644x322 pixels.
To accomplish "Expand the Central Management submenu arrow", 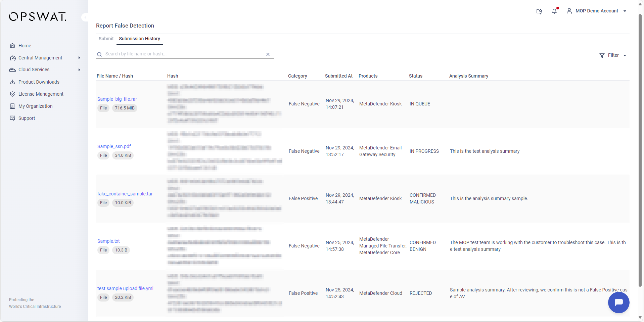I will click(79, 58).
